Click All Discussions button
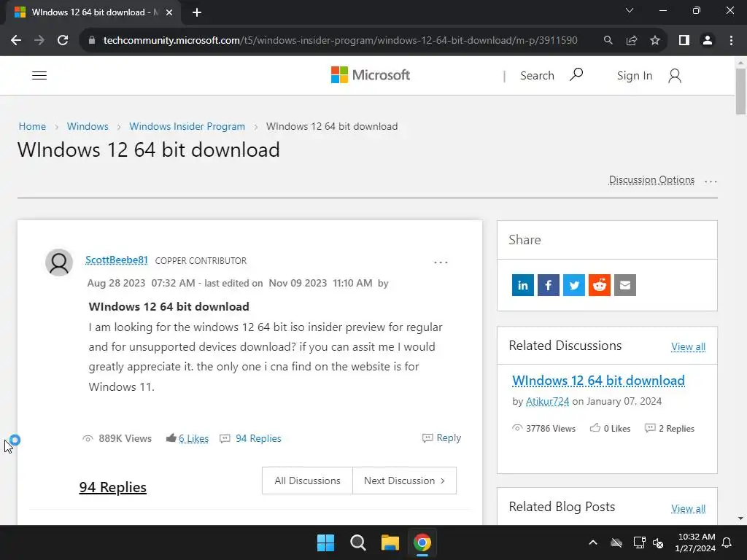The image size is (747, 560). (x=307, y=481)
